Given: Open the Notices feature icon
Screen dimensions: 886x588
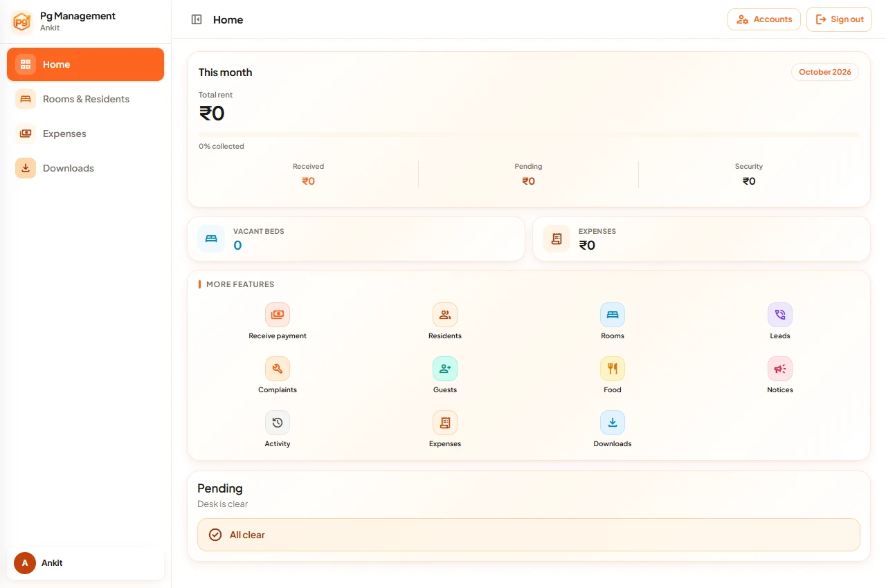Looking at the screenshot, I should point(780,369).
